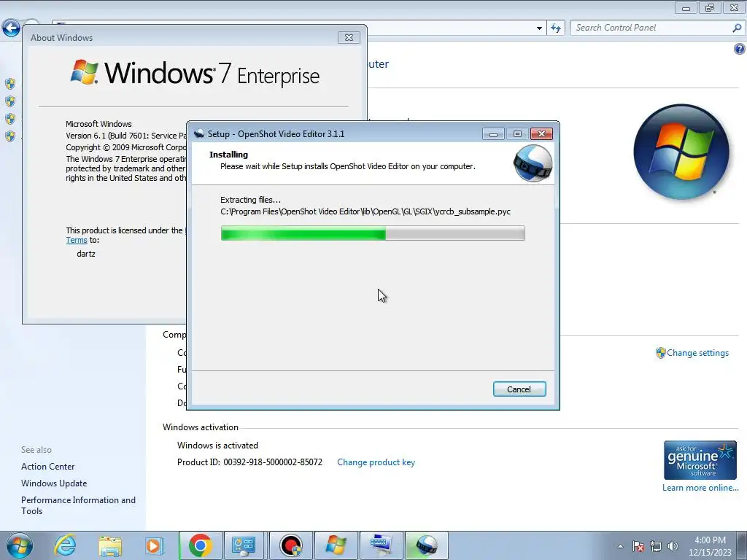This screenshot has width=747, height=560.
Task: Close the About Windows dialog
Action: pyautogui.click(x=349, y=38)
